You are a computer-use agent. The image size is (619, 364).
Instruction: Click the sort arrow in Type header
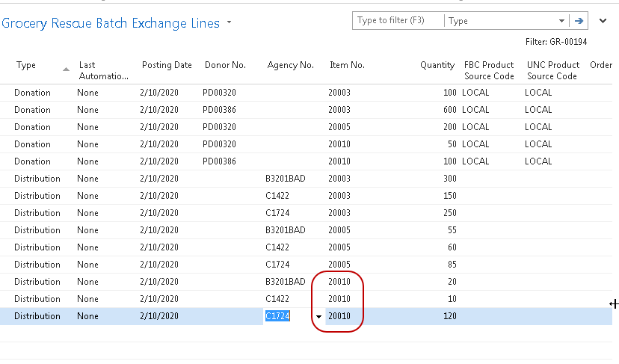[66, 68]
